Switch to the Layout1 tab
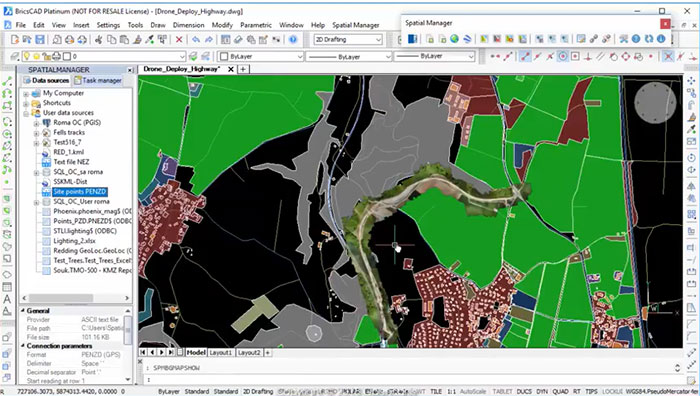Viewport: 700px width, 396px height. [221, 352]
